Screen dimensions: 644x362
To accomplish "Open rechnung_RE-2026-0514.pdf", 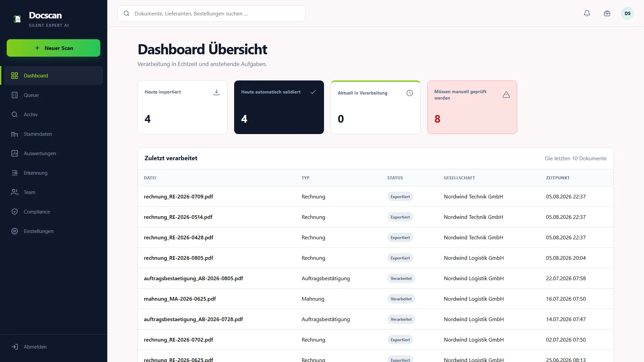I will pyautogui.click(x=178, y=217).
